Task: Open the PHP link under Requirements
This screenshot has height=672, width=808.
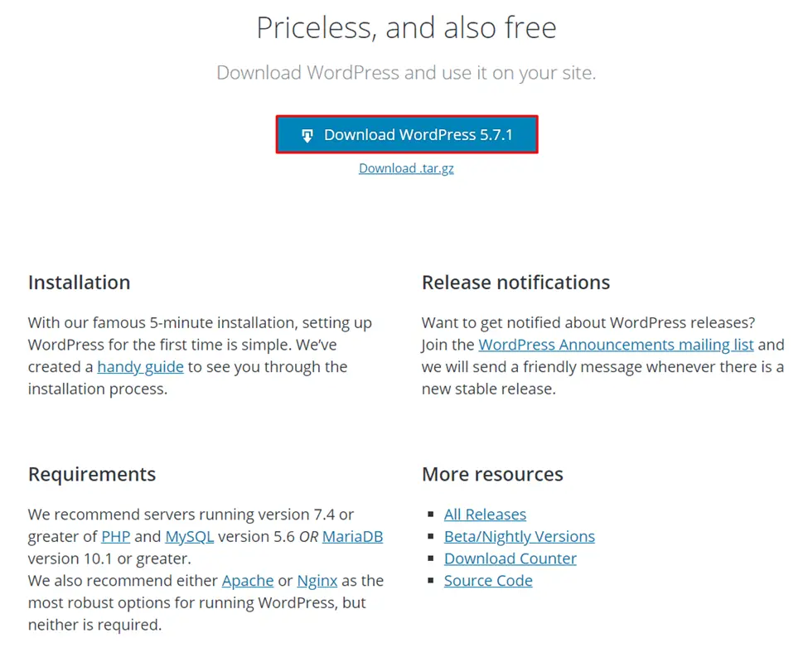Action: [115, 536]
